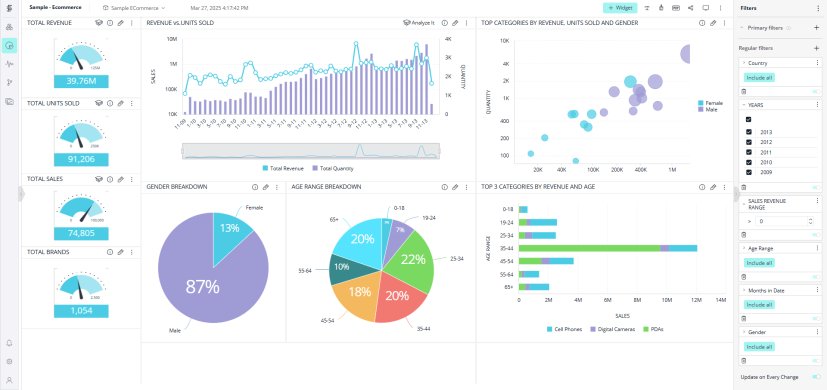Show info for Revenue vs. Units Sold widget
This screenshot has height=390, width=827.
445,23
